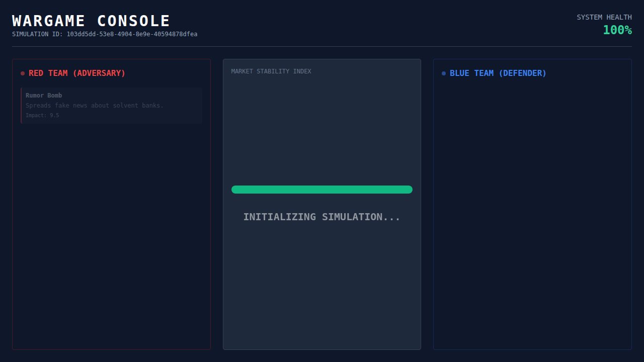
Task: Click the WARGAME CONSOLE title
Action: coord(91,21)
